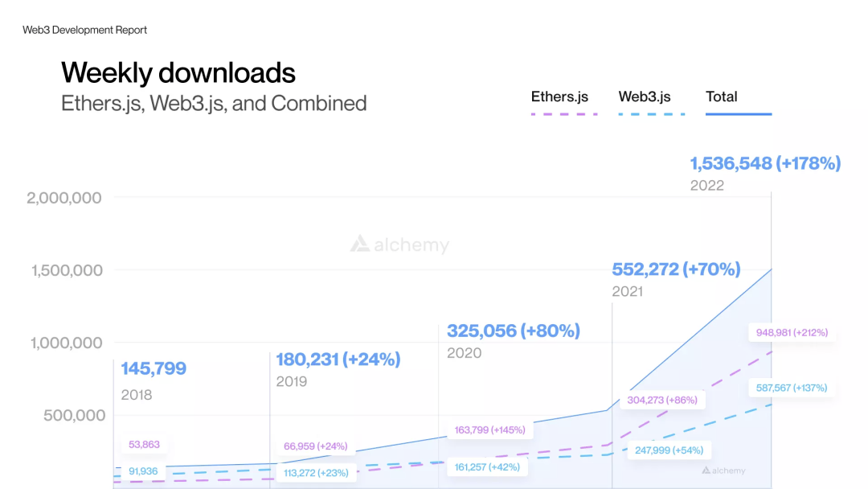
Task: Click the 304,273 (+86%) data label
Action: 661,400
